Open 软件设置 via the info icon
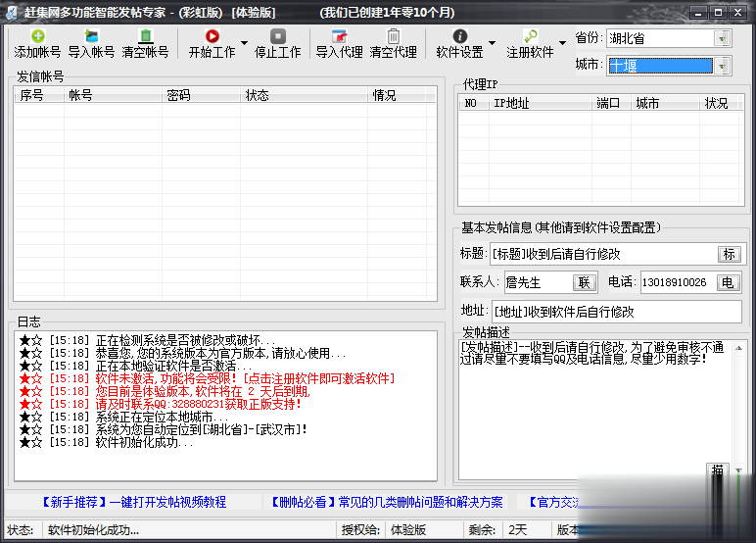 pos(459,36)
